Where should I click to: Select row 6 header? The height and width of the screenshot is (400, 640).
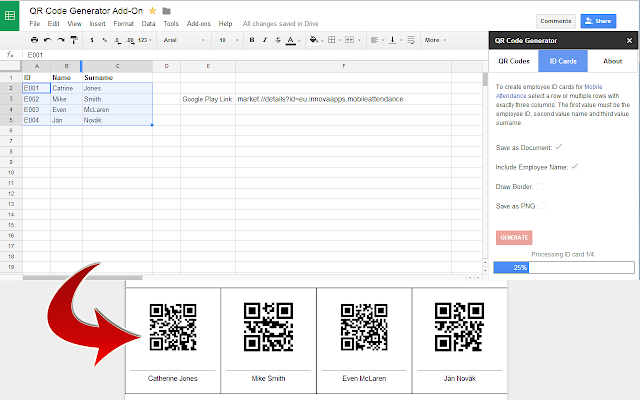[x=11, y=131]
